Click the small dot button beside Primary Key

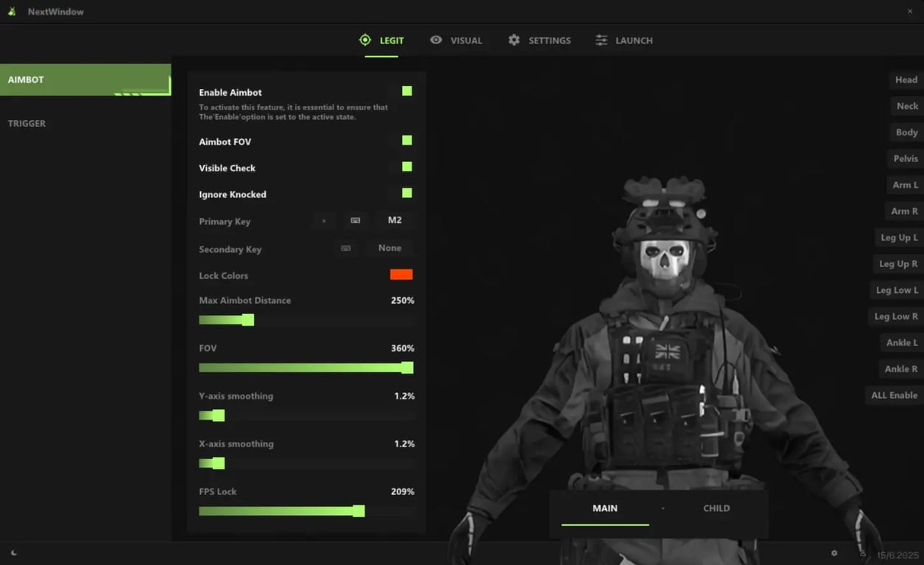coord(324,221)
